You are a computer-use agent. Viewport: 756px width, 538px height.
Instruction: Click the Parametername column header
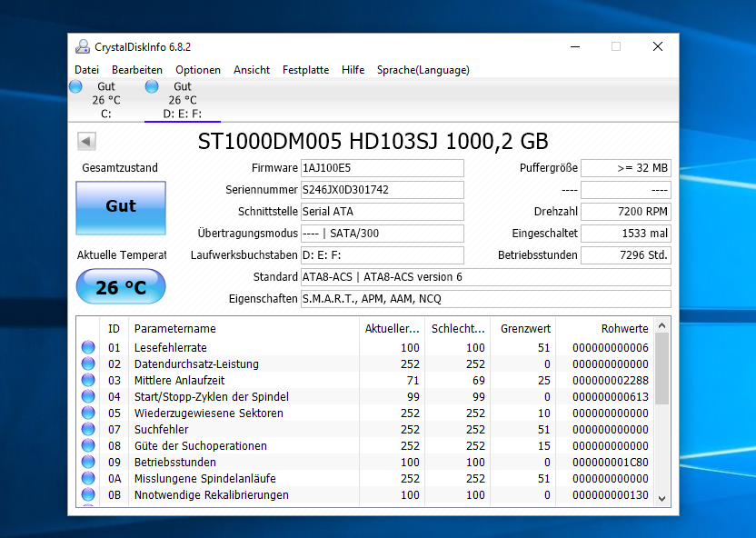coord(244,329)
